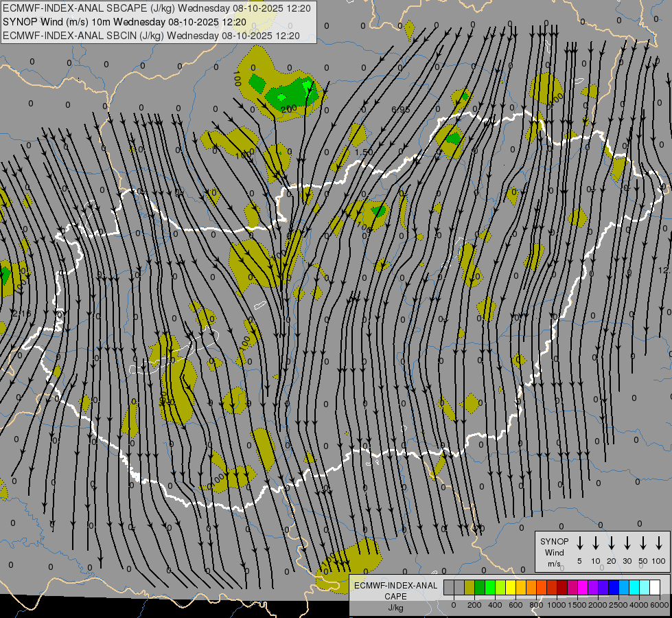This screenshot has height=618, width=672.
Task: Click the white swatch at the CAPE scale end
Action: [x=655, y=588]
